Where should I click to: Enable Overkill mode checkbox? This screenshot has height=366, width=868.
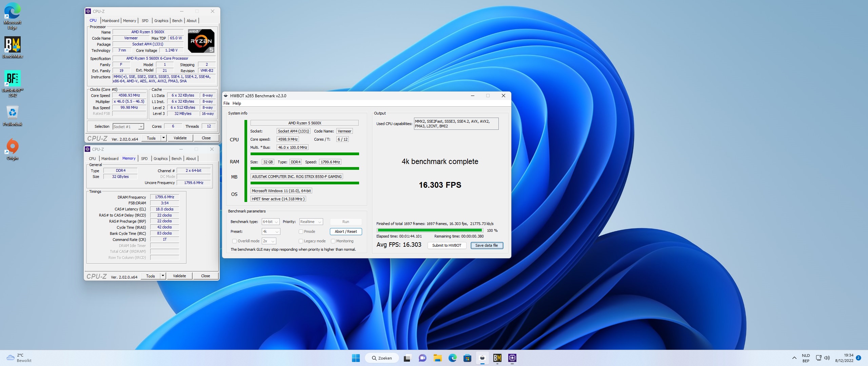234,241
